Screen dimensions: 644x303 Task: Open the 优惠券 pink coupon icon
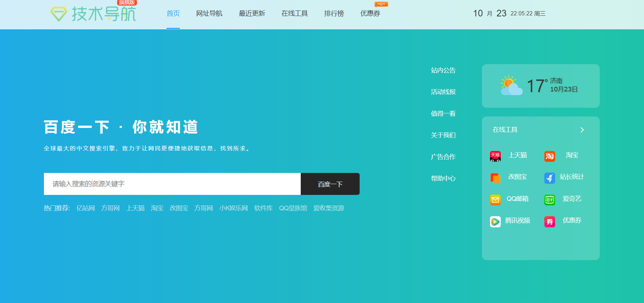[550, 221]
